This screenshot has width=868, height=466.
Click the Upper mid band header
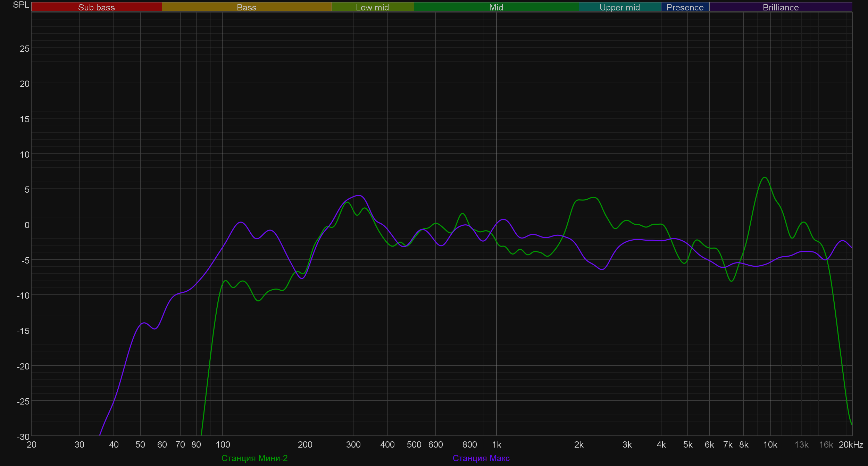click(x=619, y=7)
